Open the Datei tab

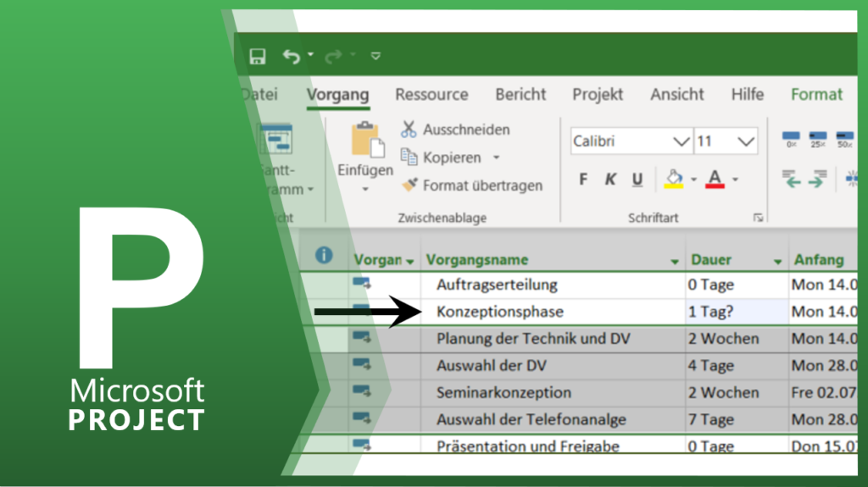[259, 94]
